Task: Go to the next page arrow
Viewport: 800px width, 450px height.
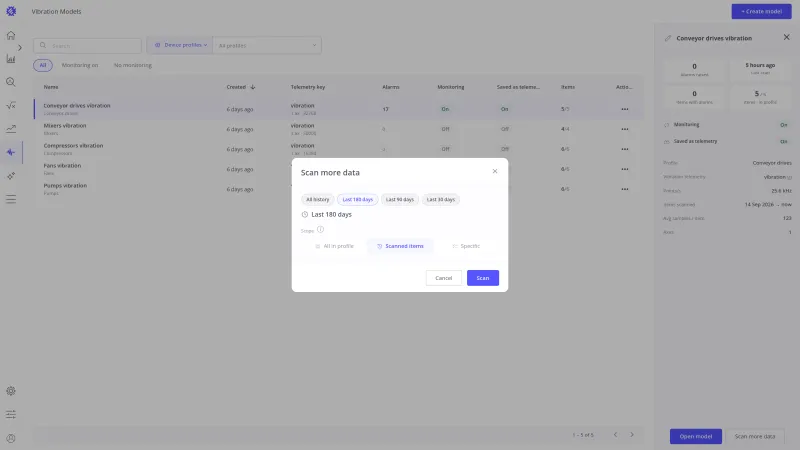Action: click(632, 435)
